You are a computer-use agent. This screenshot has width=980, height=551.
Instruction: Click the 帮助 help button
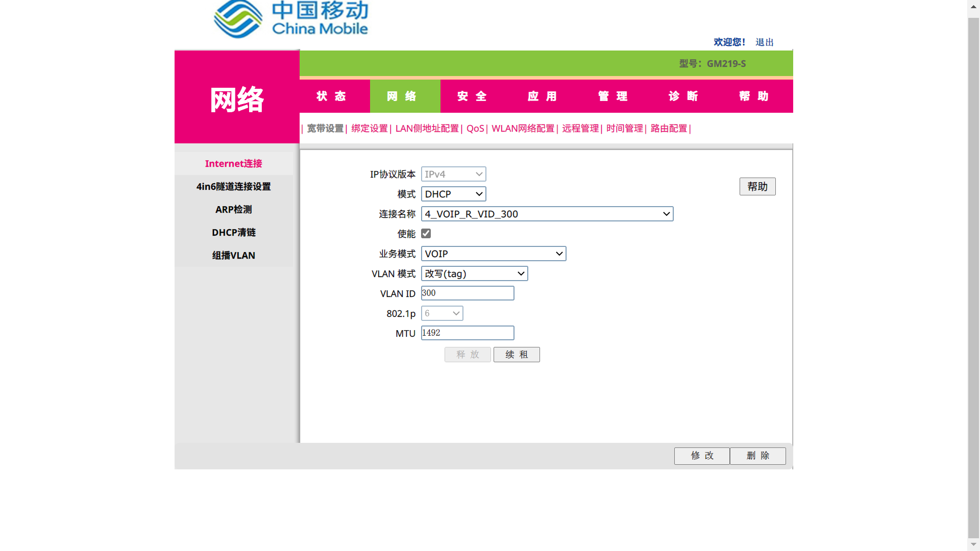(757, 187)
